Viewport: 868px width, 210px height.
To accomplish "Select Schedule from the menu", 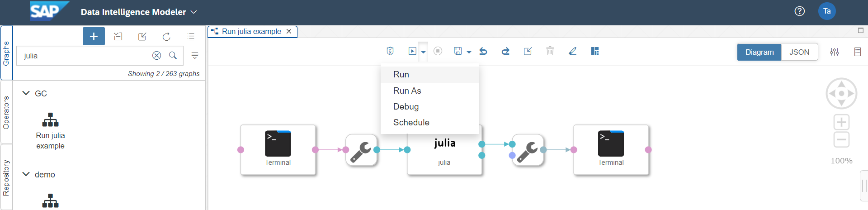I will click(x=430, y=122).
